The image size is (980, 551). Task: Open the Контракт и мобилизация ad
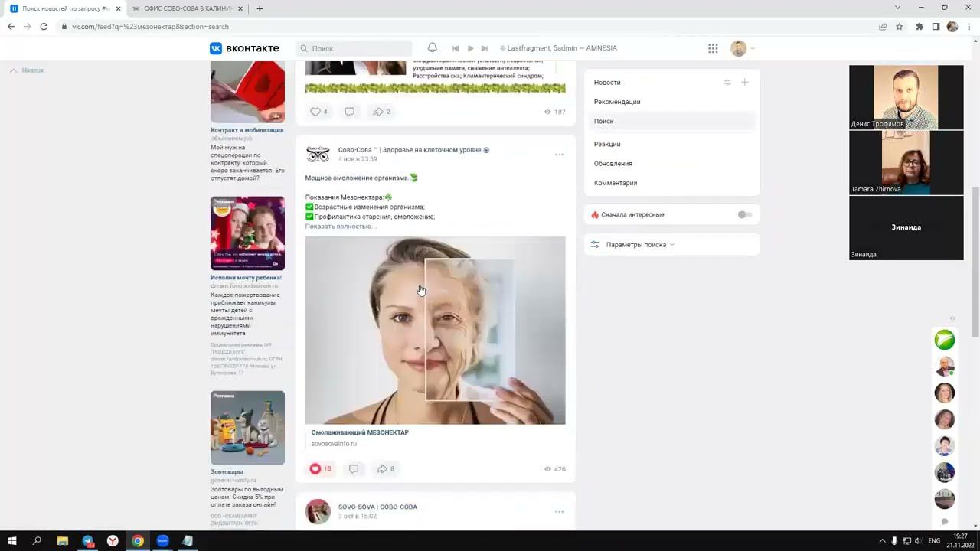(247, 130)
